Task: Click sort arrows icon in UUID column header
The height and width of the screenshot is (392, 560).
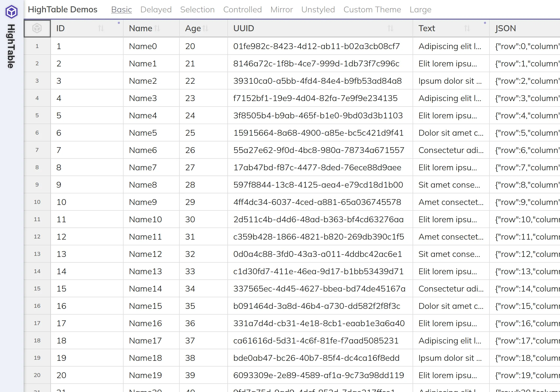Action: [x=390, y=28]
